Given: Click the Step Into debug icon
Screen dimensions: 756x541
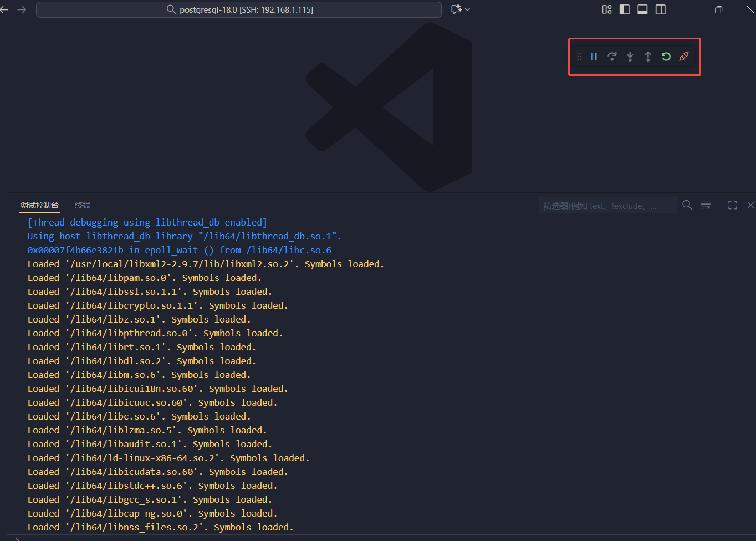Looking at the screenshot, I should 630,57.
